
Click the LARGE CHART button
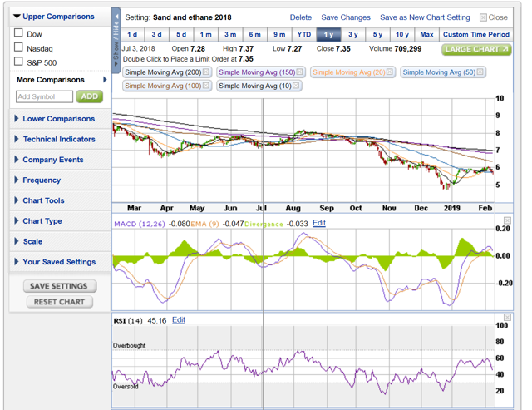point(476,50)
